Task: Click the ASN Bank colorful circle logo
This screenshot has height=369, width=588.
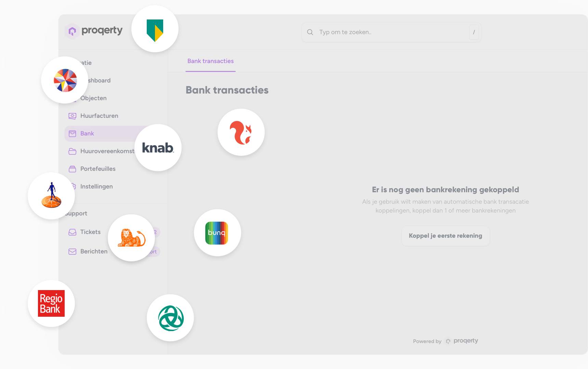Action: [x=65, y=80]
